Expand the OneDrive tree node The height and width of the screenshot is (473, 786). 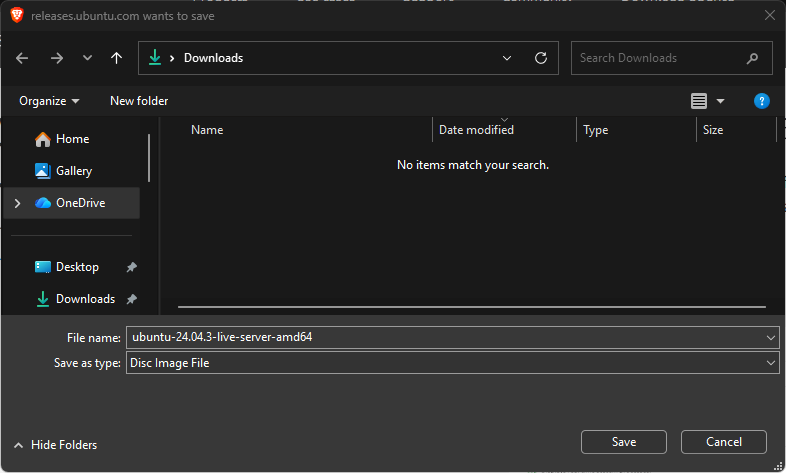(x=17, y=203)
